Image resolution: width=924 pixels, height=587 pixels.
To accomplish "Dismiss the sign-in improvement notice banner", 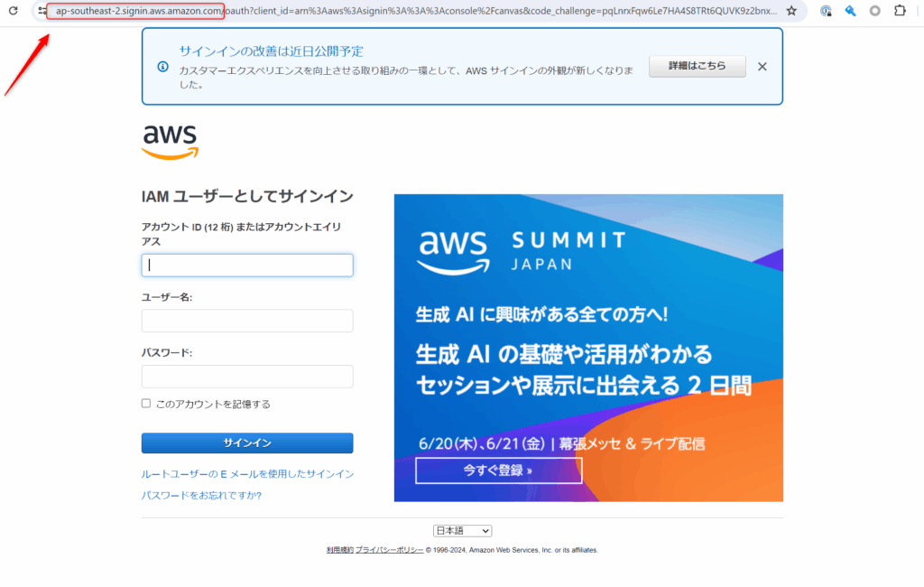I will 762,66.
